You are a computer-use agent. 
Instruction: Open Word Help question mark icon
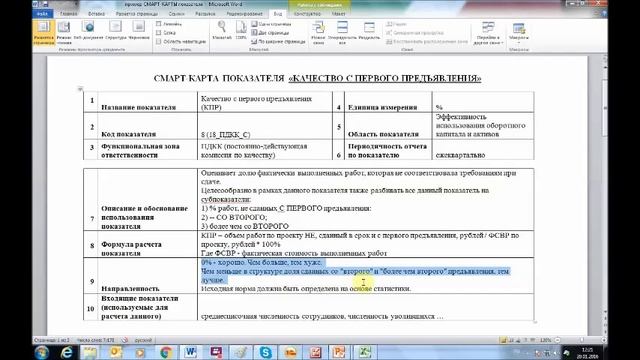604,14
